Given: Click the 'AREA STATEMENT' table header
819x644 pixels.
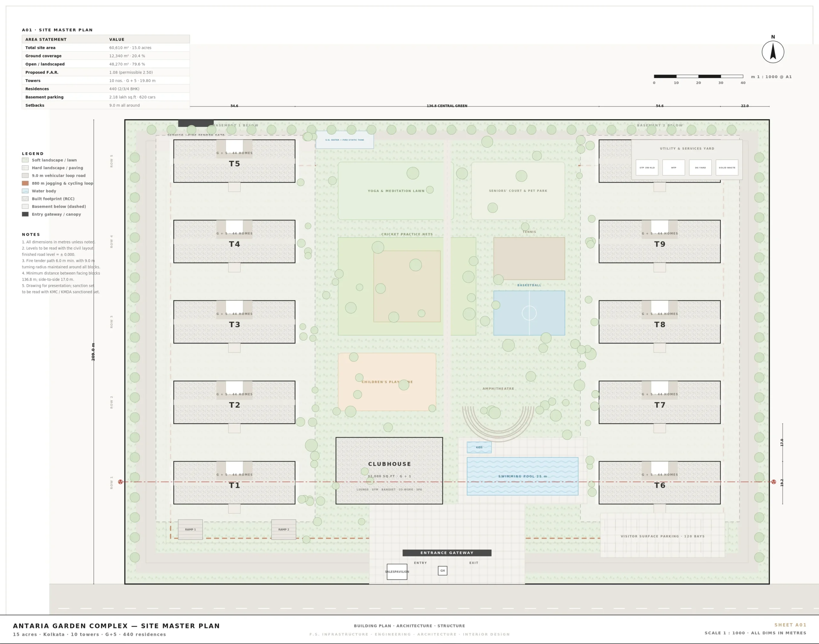Looking at the screenshot, I should (46, 39).
